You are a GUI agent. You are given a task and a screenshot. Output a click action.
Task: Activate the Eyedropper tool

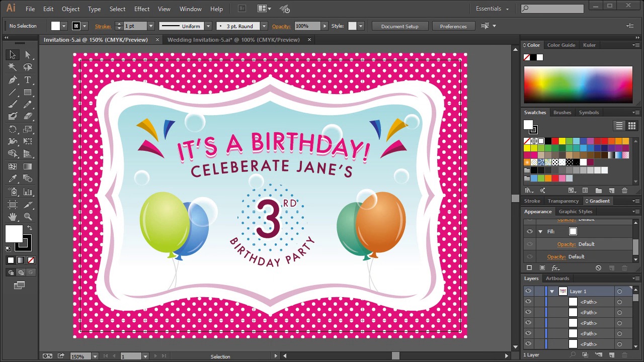click(13, 179)
